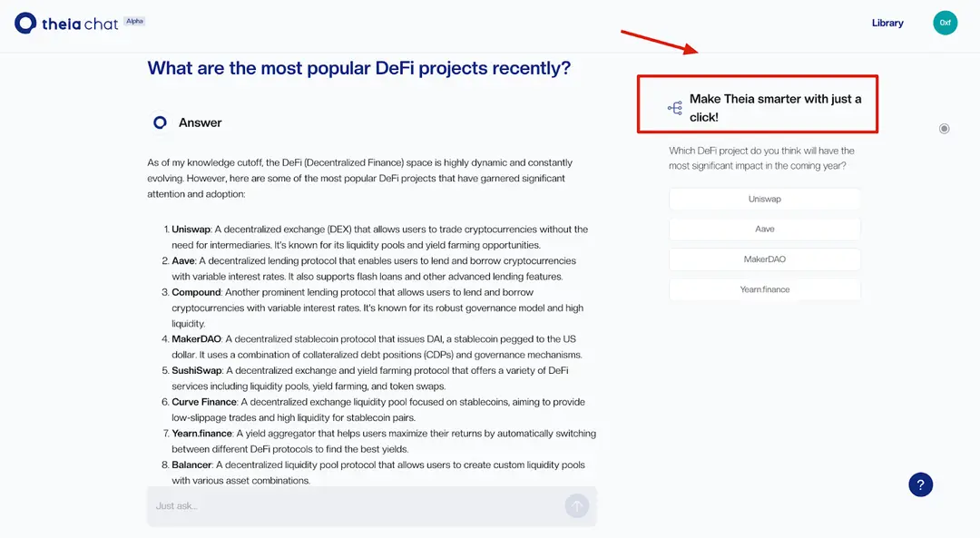980x538 pixels.
Task: Choose Aave as the poll answer
Action: pos(764,230)
